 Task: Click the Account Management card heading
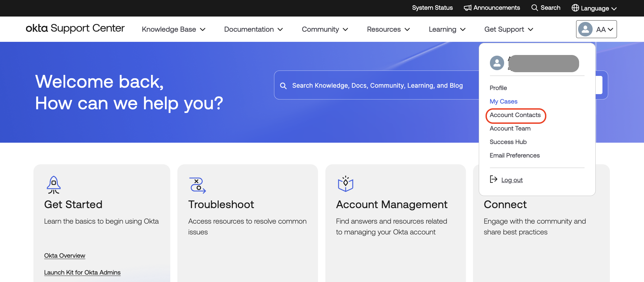tap(392, 204)
